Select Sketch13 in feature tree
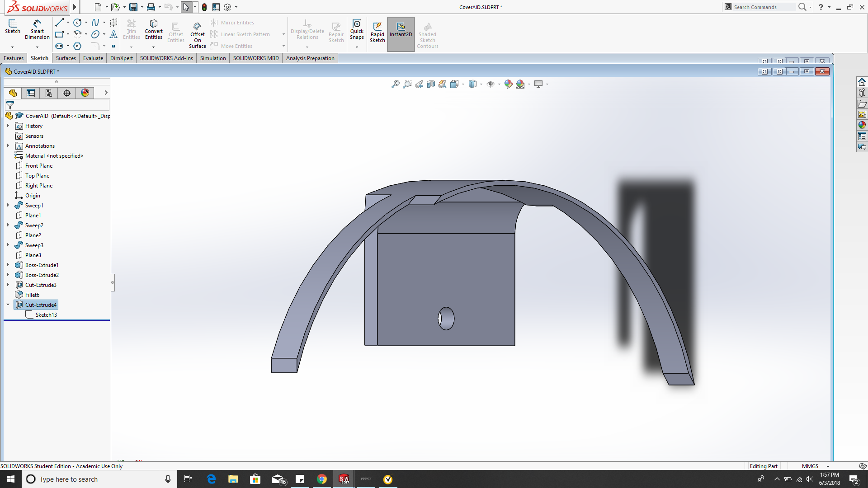Image resolution: width=868 pixels, height=488 pixels. tap(46, 315)
